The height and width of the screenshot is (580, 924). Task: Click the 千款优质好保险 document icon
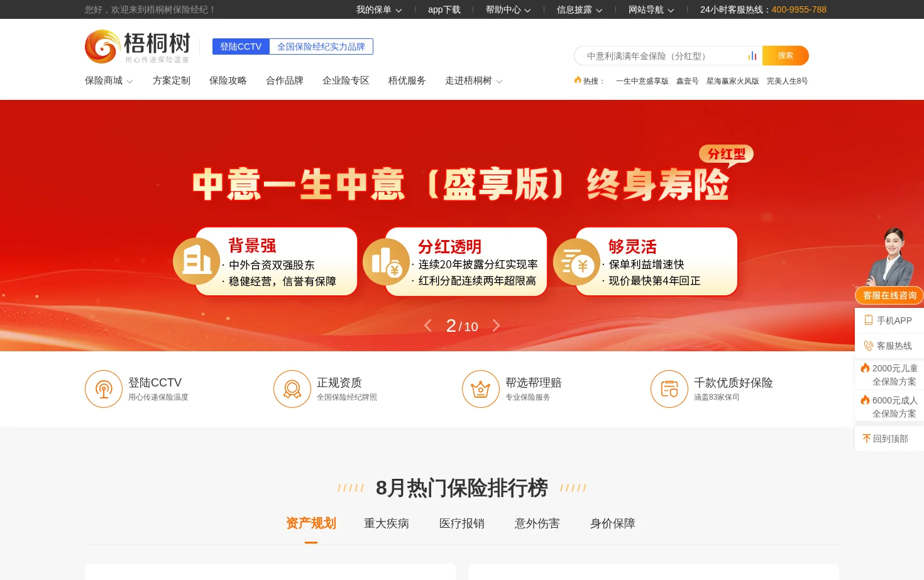pos(669,389)
